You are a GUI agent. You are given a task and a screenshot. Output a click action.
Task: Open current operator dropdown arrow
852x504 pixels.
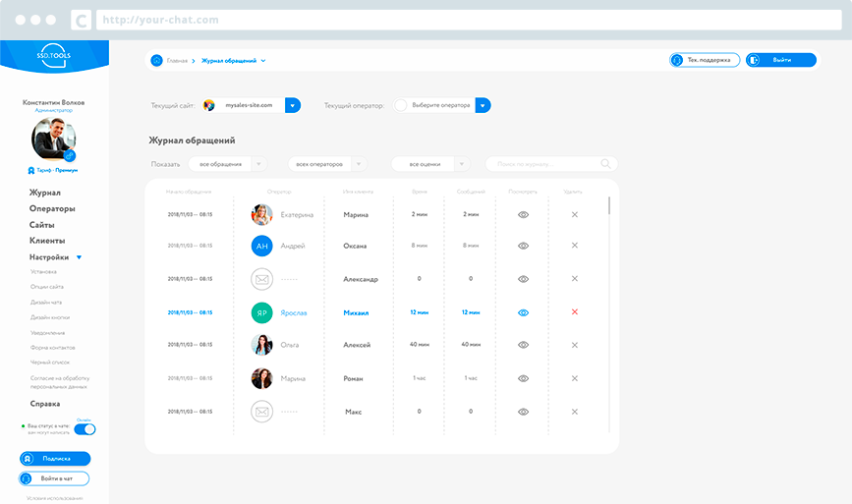[483, 105]
